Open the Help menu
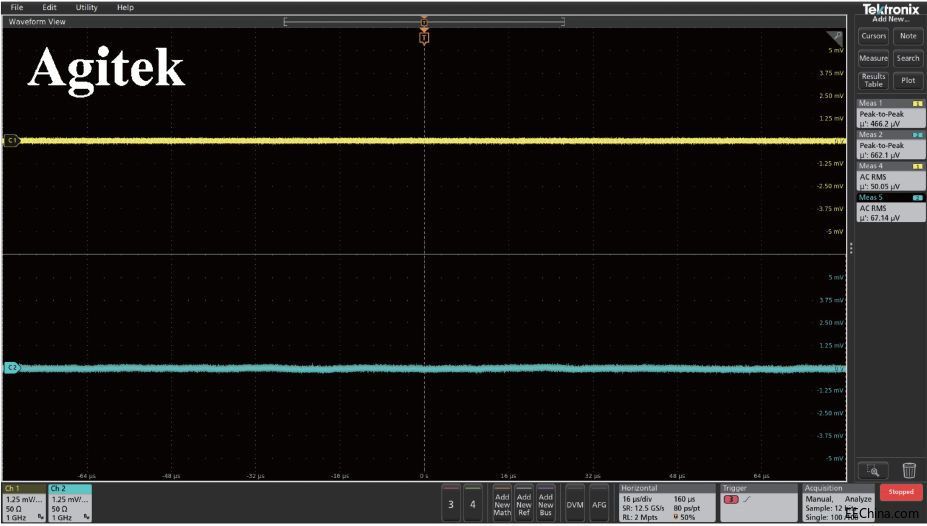The width and height of the screenshot is (927, 526). click(x=125, y=7)
